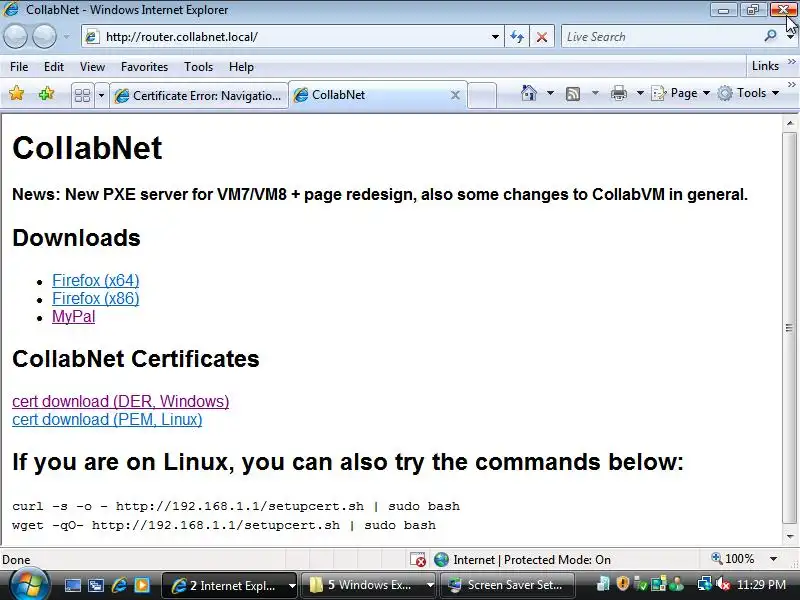The image size is (800, 600).
Task: Download Firefox (x64)
Action: click(95, 280)
